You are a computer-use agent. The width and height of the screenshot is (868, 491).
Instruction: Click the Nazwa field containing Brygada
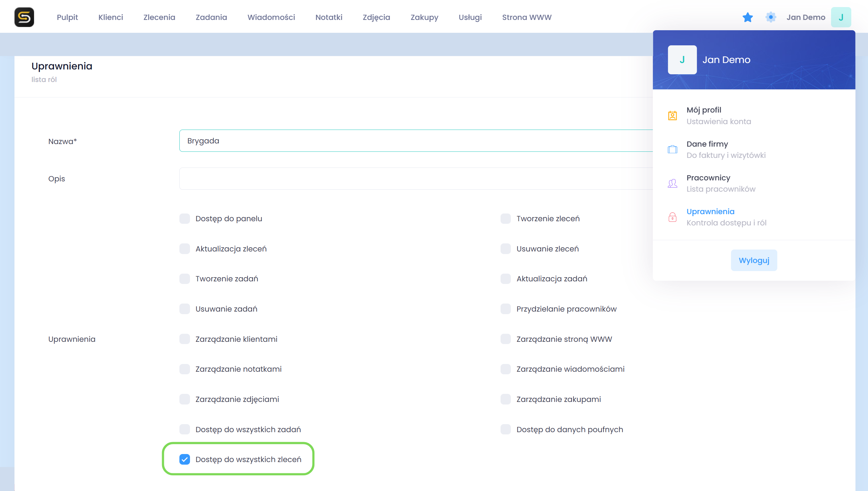pyautogui.click(x=416, y=141)
